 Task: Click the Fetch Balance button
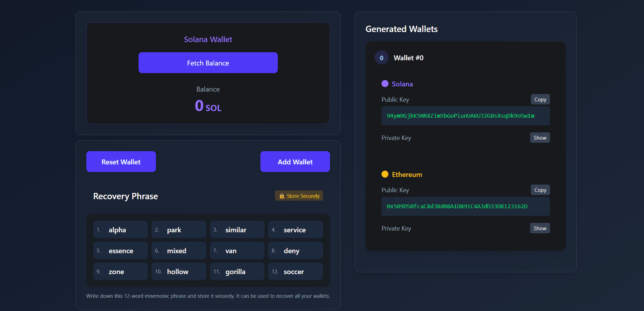pos(208,63)
